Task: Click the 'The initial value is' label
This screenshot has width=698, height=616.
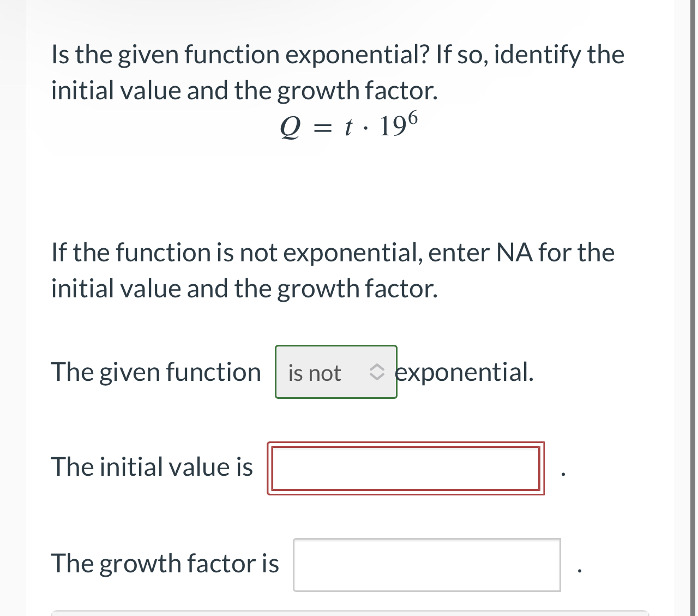Action: coord(152,468)
